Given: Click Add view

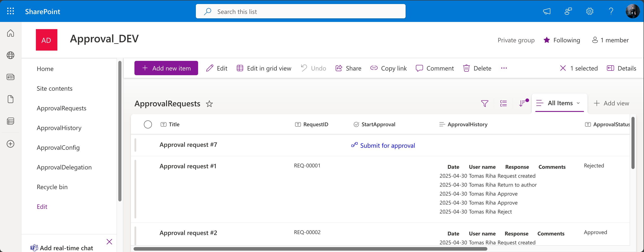Looking at the screenshot, I should coord(611,103).
